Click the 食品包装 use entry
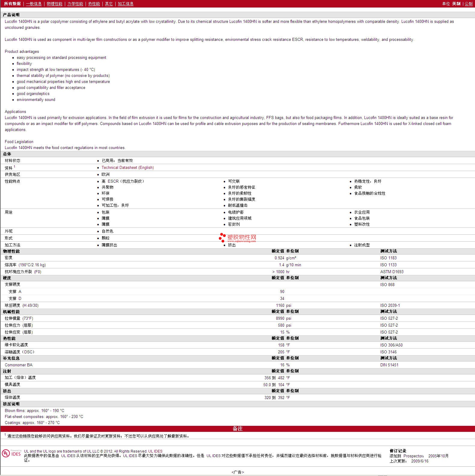Screen dimensions: 475x476 (362, 218)
